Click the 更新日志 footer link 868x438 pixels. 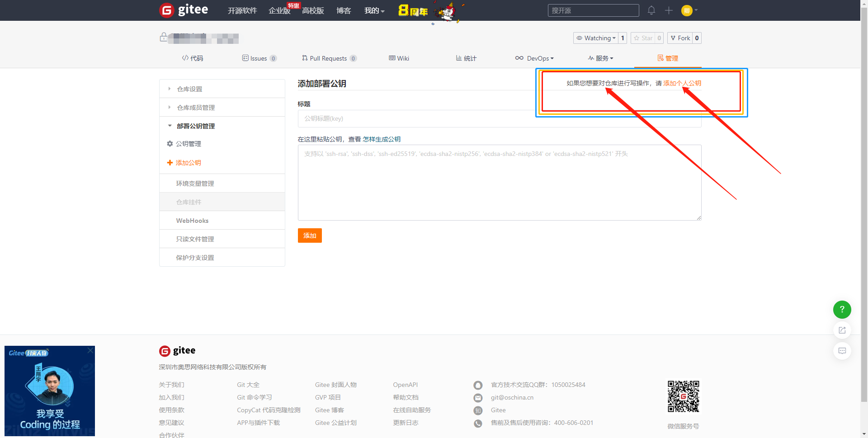point(406,423)
